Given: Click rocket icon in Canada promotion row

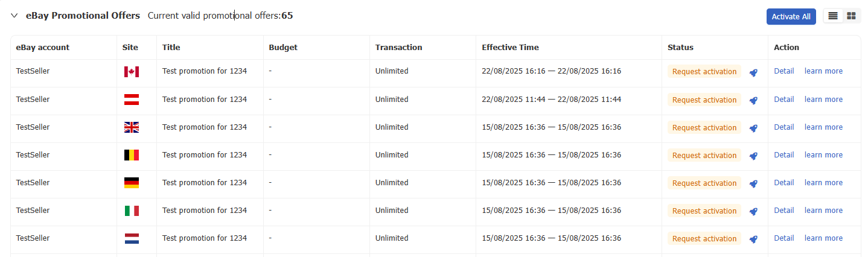Looking at the screenshot, I should [x=753, y=72].
